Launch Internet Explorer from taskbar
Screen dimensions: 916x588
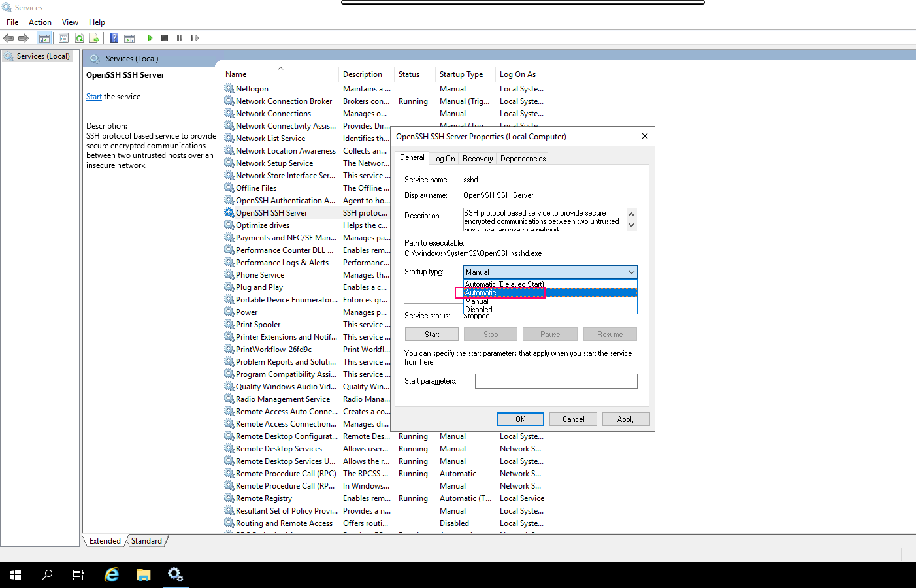coord(112,575)
